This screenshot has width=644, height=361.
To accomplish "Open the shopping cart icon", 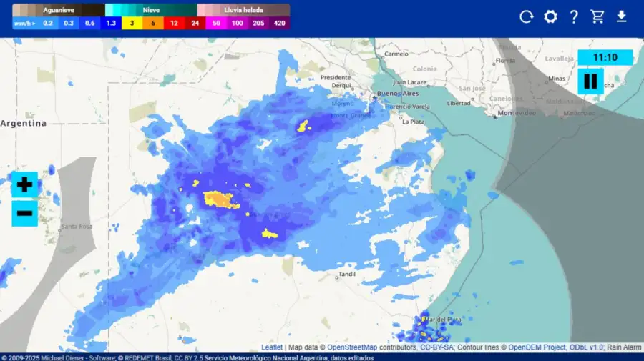I will (x=597, y=17).
